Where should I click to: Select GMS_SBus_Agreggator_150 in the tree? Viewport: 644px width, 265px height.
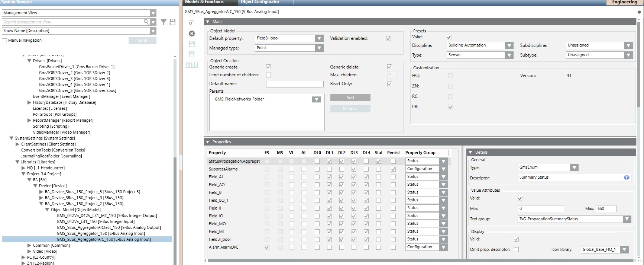coord(100,233)
